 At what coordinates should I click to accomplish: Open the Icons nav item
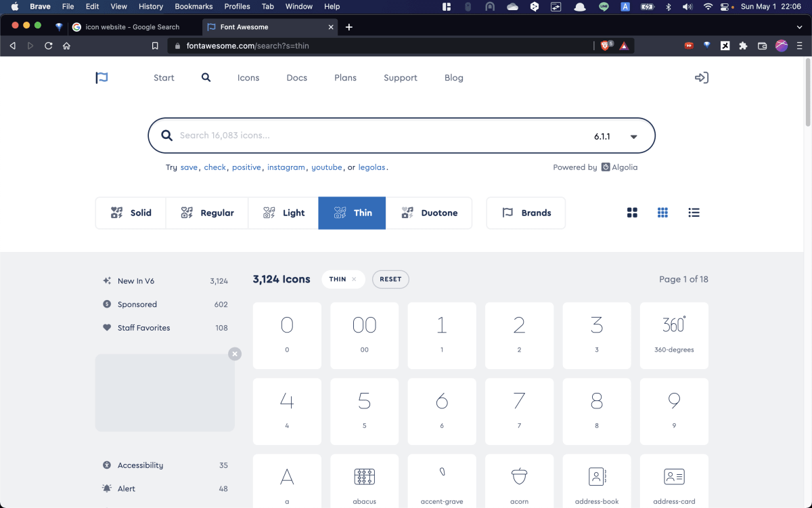[x=248, y=78]
